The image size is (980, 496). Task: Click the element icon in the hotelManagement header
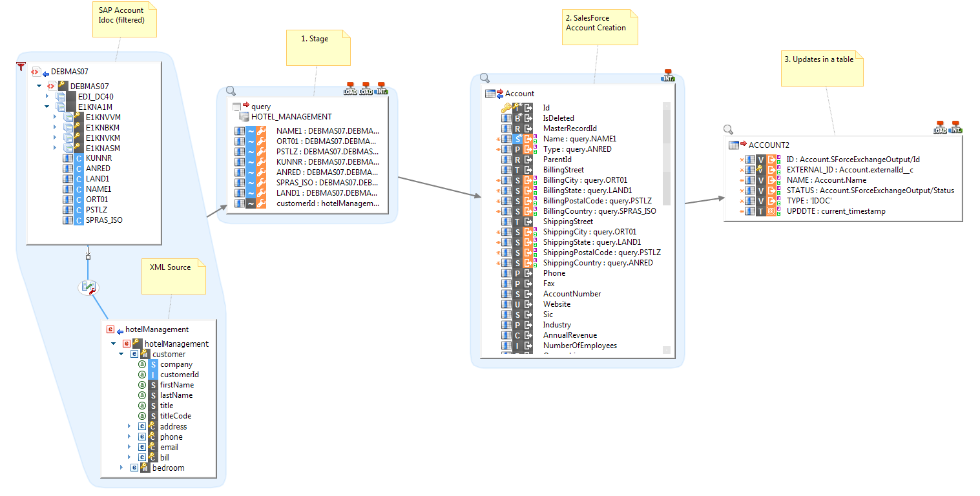[110, 329]
